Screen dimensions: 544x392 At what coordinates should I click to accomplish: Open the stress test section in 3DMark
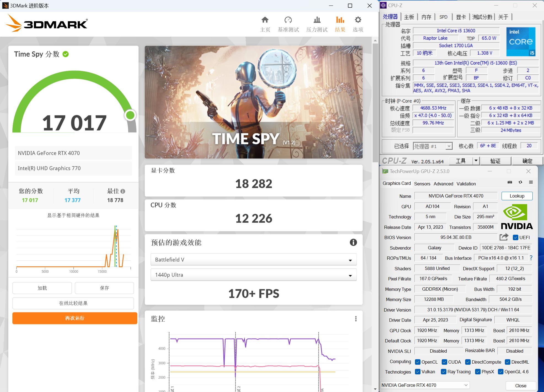(x=317, y=23)
